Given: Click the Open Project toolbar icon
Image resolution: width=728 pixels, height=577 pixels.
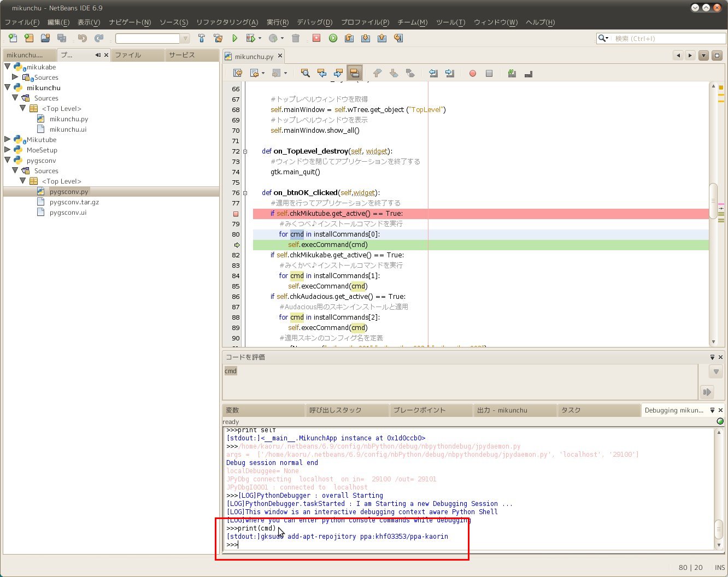Looking at the screenshot, I should pos(45,38).
